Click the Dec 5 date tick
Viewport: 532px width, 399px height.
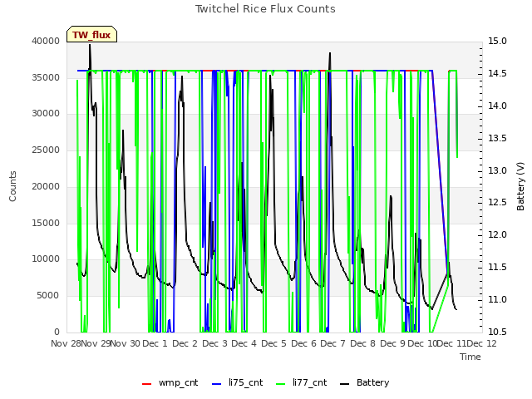(273, 343)
